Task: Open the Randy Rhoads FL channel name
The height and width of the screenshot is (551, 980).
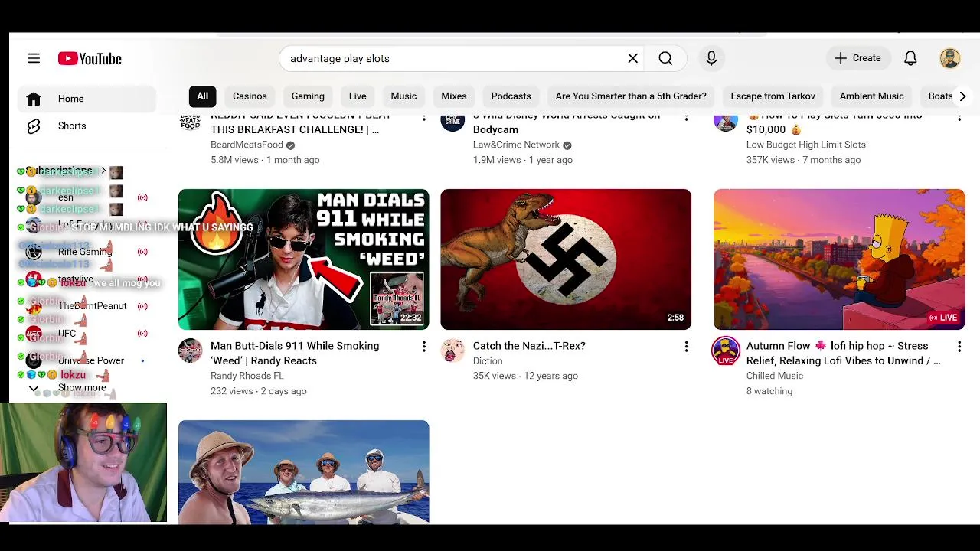Action: point(247,376)
